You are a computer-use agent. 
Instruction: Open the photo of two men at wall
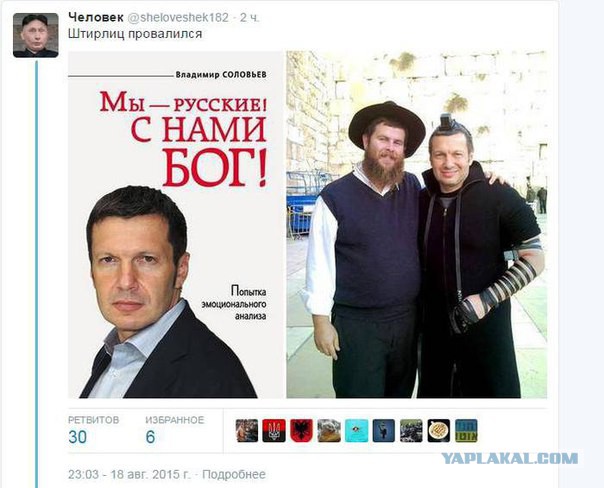point(416,225)
